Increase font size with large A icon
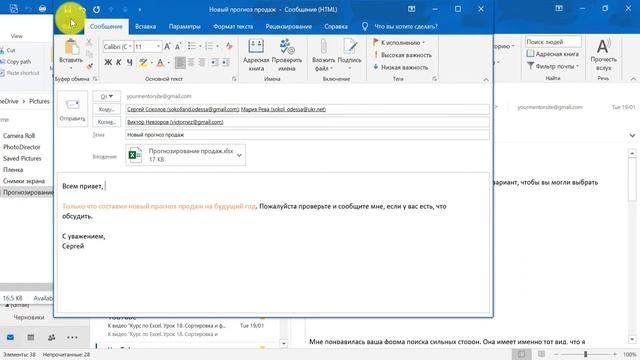 (x=167, y=47)
